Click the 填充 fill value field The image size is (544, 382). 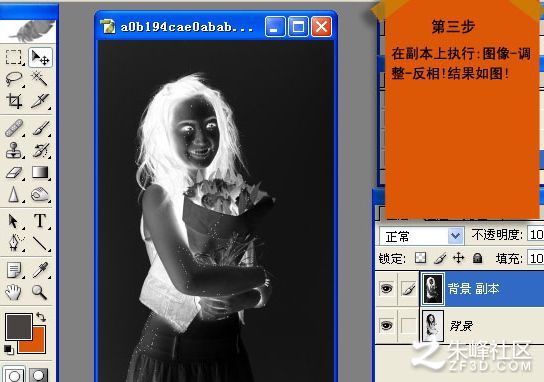[x=535, y=258]
